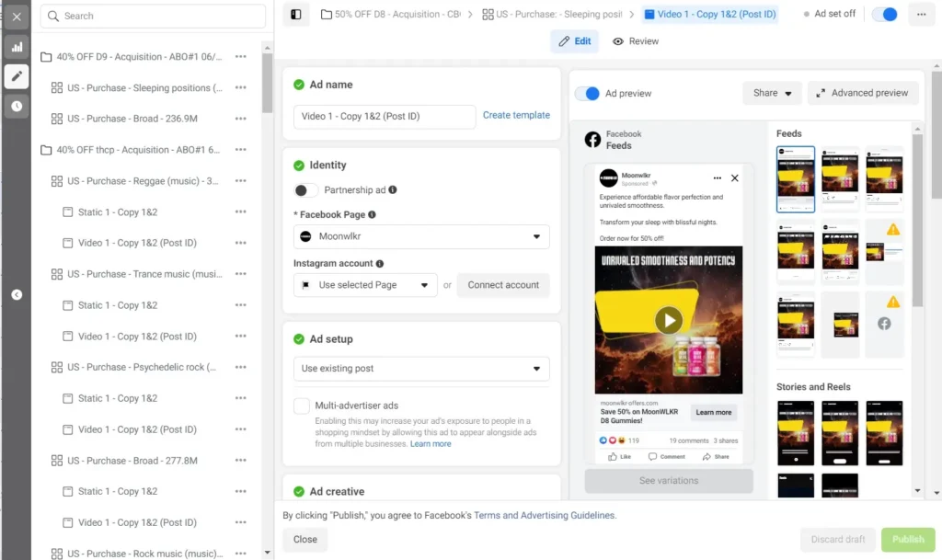Toggle the ad on/off switch at top

pyautogui.click(x=885, y=15)
